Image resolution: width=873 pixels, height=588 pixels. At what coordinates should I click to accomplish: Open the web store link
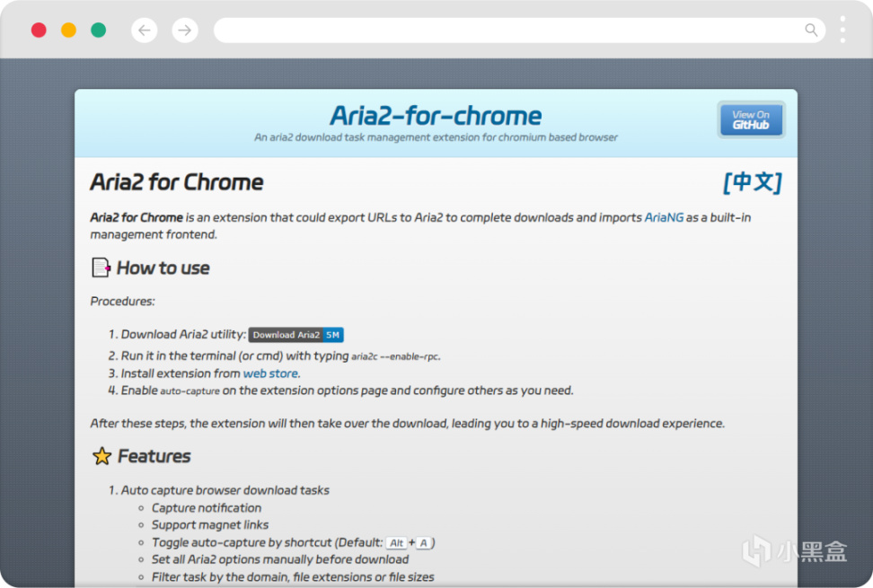coord(270,373)
